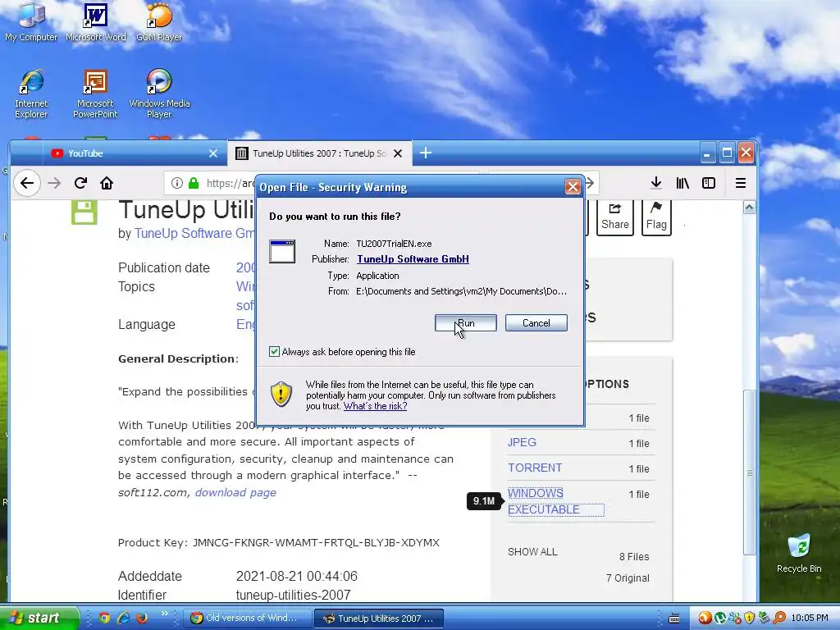Click SHOW ALL files link

pyautogui.click(x=532, y=552)
